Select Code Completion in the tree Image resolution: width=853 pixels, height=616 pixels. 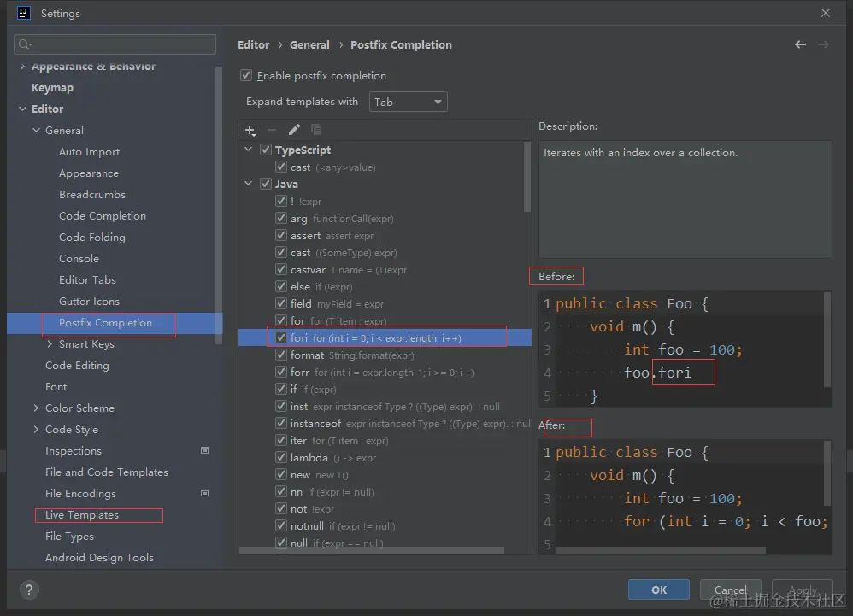click(103, 216)
